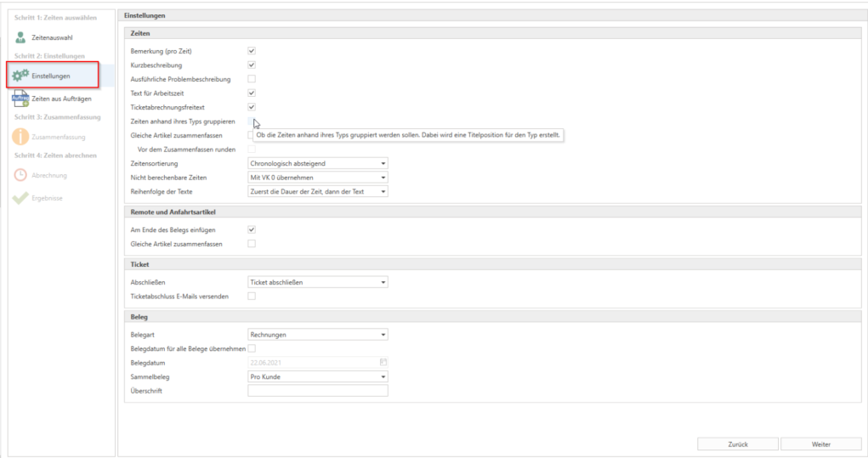Click the Überschrift text field
The image size is (868, 458).
coord(317,391)
